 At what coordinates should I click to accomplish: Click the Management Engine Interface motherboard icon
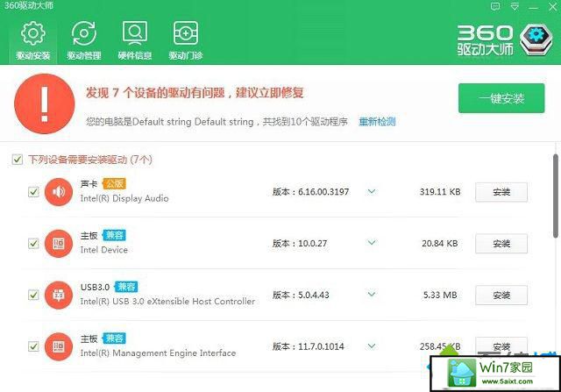(x=59, y=346)
